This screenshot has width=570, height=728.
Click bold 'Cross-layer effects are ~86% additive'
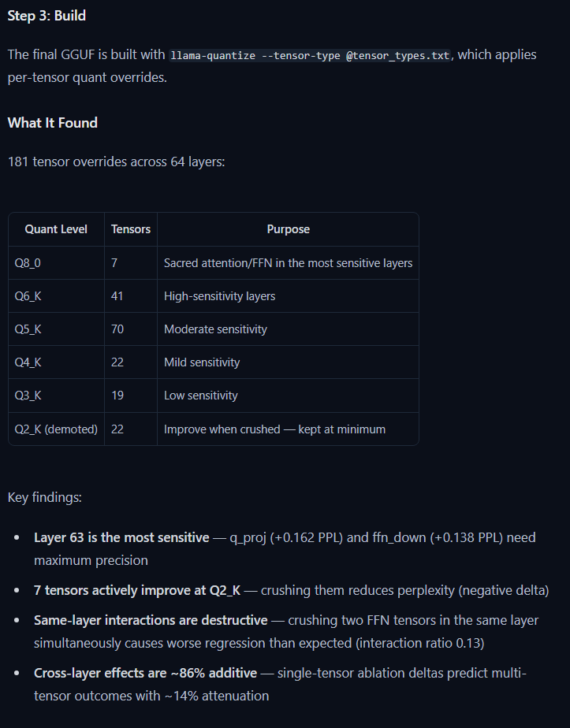(x=145, y=673)
